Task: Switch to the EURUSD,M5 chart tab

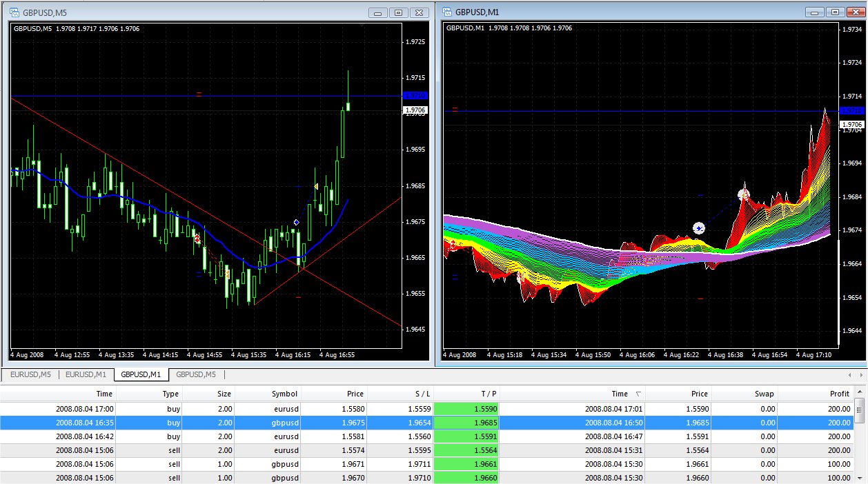Action: click(x=30, y=374)
